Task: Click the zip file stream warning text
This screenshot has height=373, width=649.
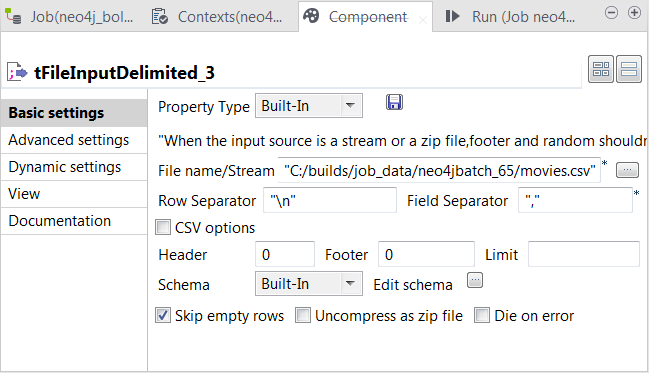Action: pos(403,141)
